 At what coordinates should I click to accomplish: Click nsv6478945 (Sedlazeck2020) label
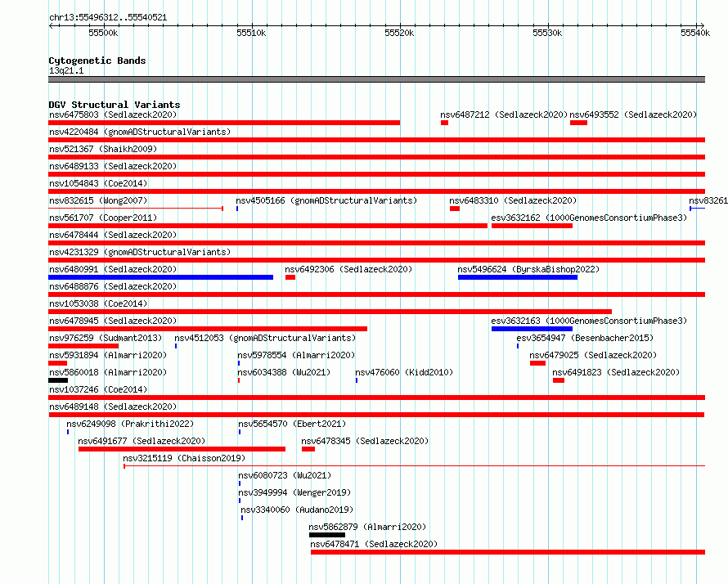pos(113,321)
